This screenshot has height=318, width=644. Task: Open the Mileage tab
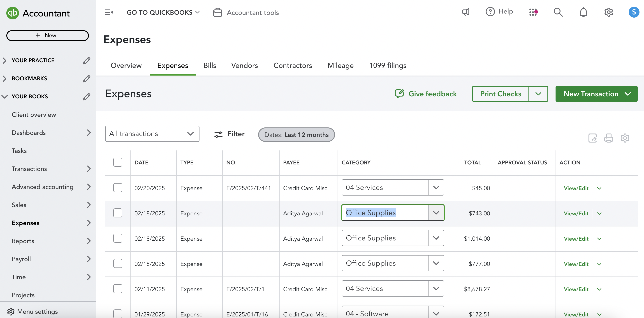pyautogui.click(x=340, y=65)
